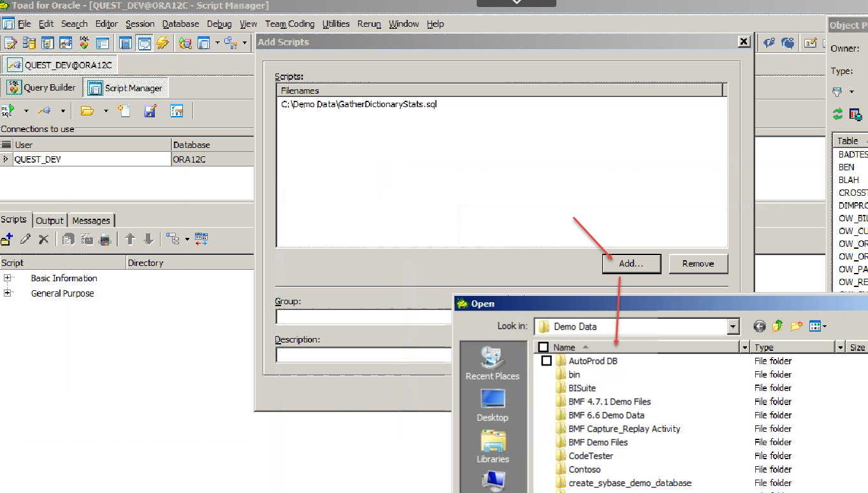Screen dimensions: 868x493
Task: Remove script with the X delete icon
Action: 43,239
